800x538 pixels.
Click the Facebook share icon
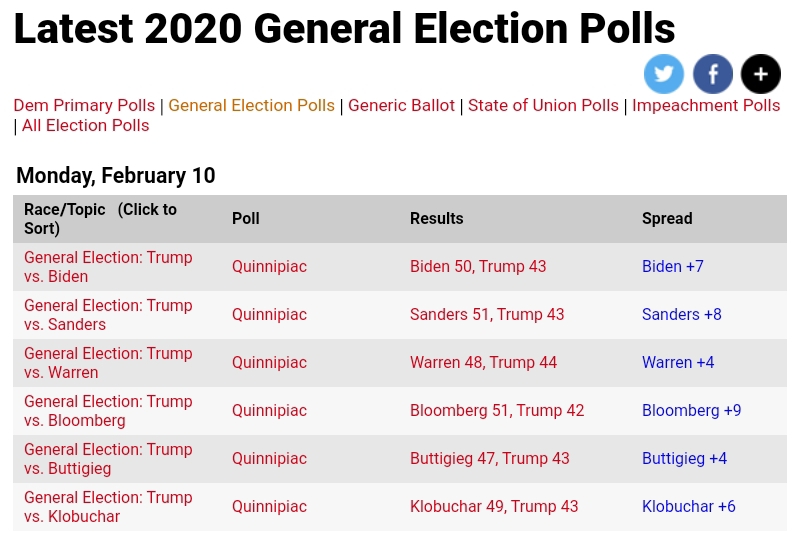tap(713, 74)
